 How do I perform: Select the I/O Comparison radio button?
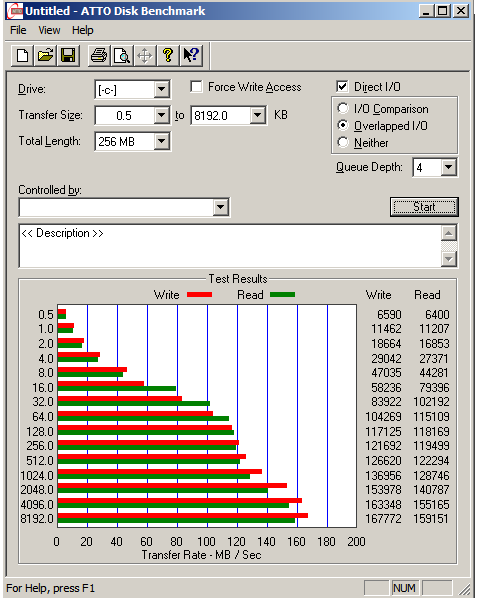[343, 108]
